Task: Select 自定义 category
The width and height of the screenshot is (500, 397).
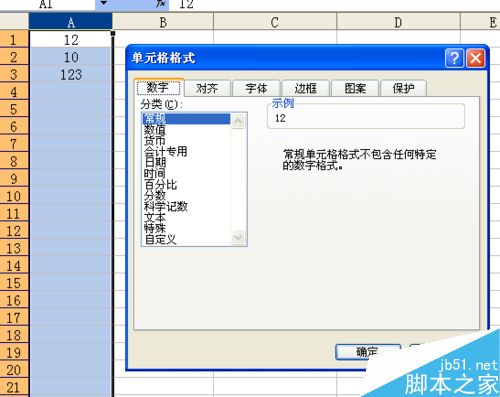Action: pos(186,239)
